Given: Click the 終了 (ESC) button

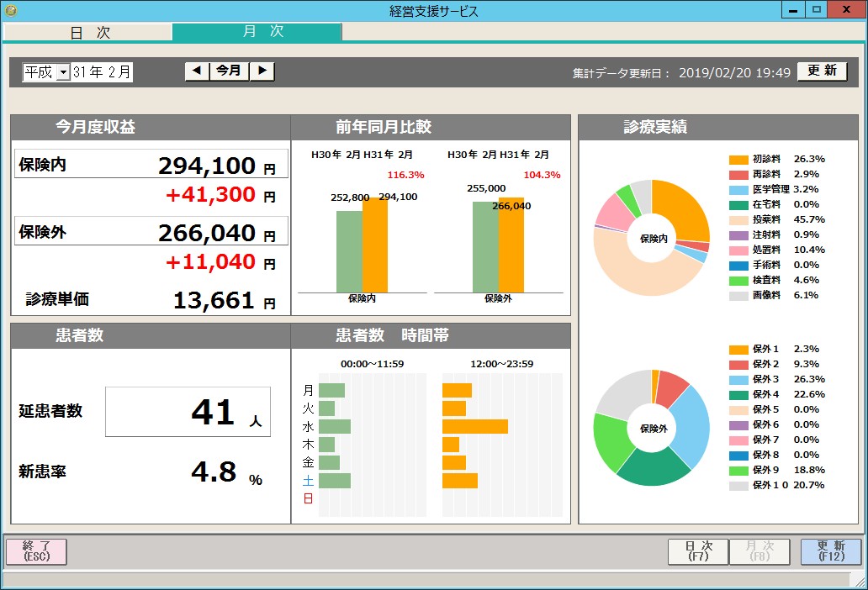Looking at the screenshot, I should point(36,551).
